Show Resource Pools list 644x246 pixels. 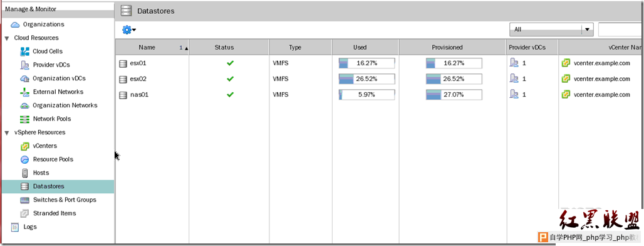(x=53, y=159)
